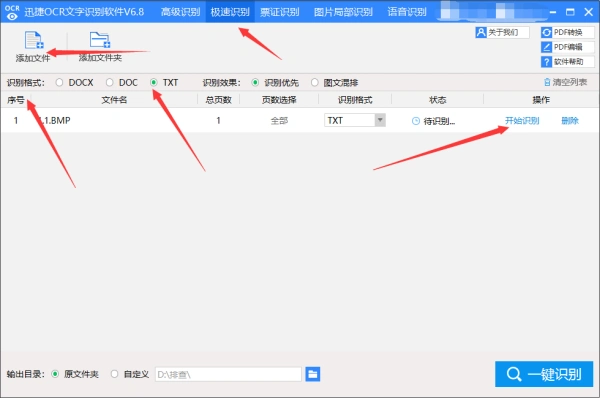Open 软件帮助 software help
600x398 pixels.
point(567,62)
